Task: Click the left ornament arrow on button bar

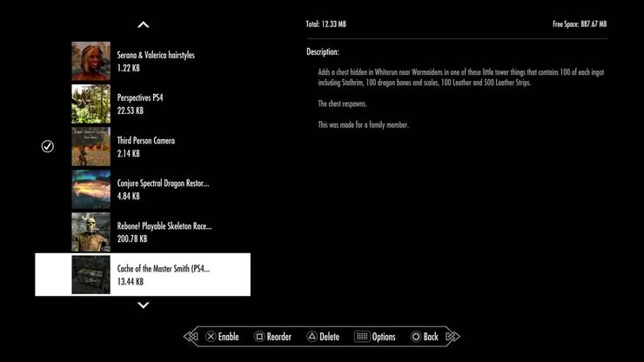Action: pos(191,337)
